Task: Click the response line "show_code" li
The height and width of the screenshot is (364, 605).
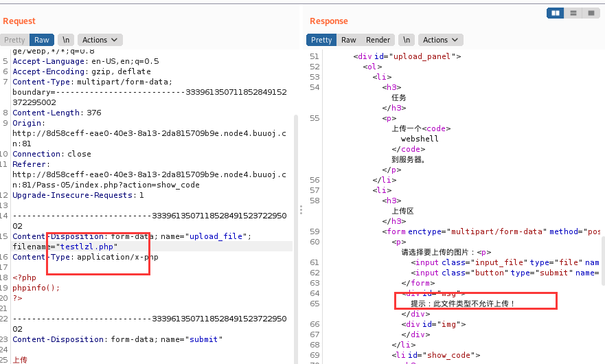Action: point(436,355)
